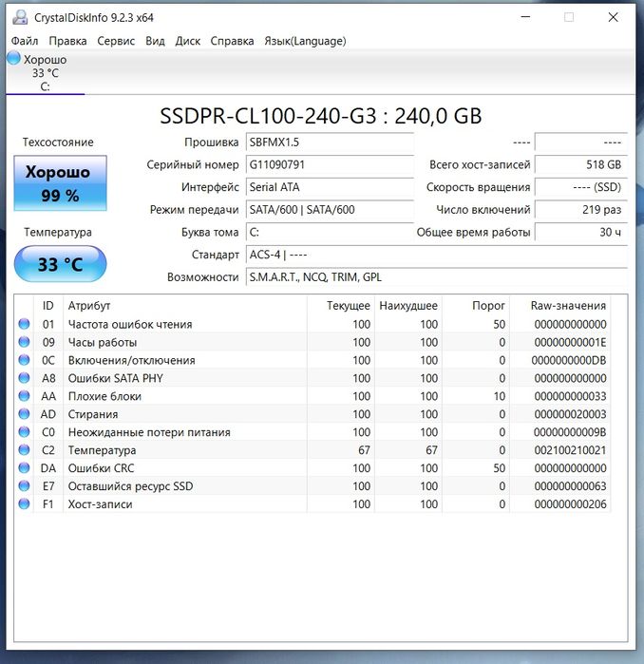Select the row Неожиданные потери питания
This screenshot has height=664, width=644.
(313, 432)
